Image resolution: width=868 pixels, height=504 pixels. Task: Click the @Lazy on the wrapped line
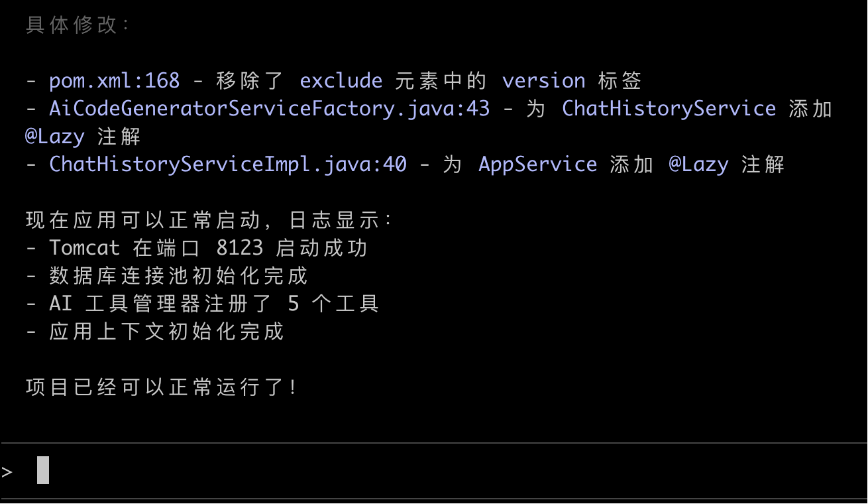coord(55,137)
